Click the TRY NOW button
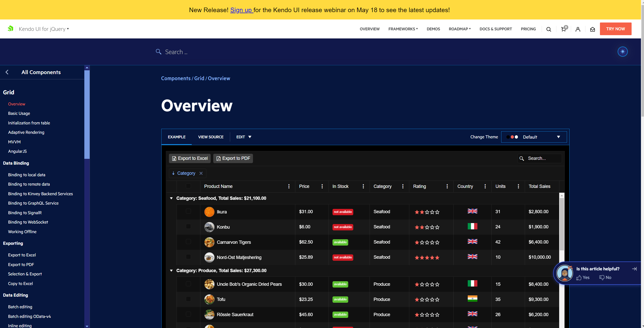The height and width of the screenshot is (328, 644). (x=615, y=29)
